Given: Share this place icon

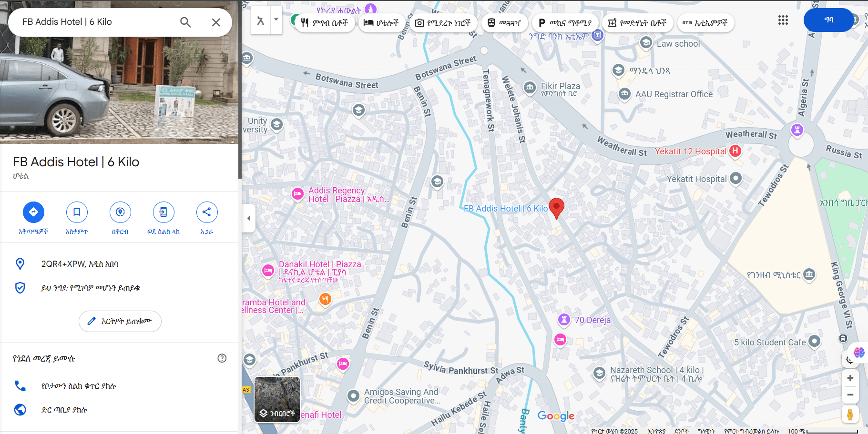Looking at the screenshot, I should tap(207, 212).
